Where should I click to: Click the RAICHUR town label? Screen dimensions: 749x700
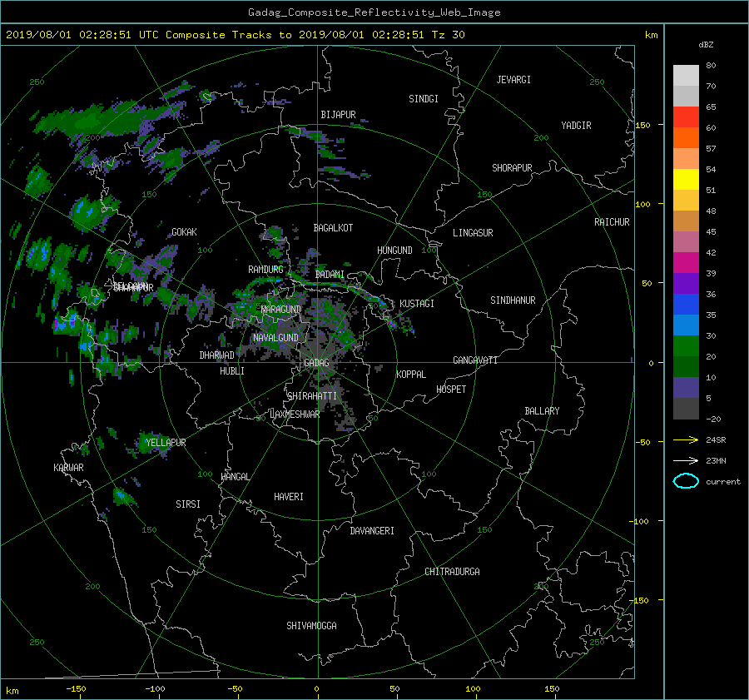612,222
